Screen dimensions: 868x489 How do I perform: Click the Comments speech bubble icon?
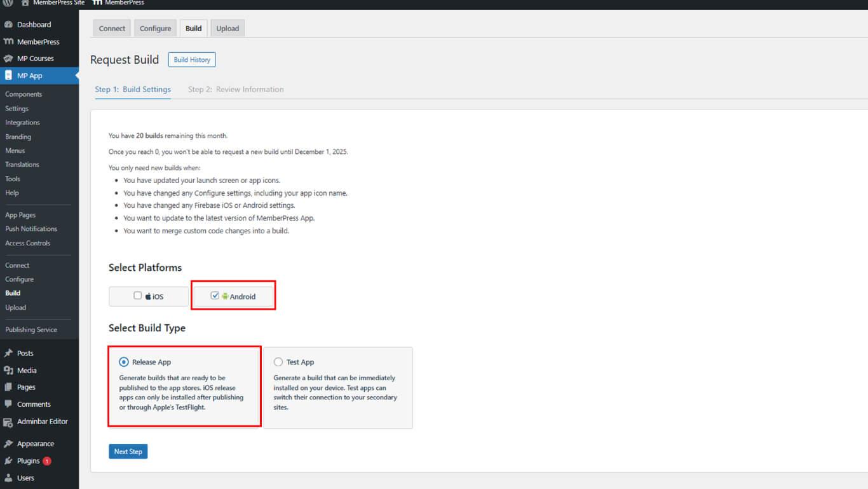[8, 404]
